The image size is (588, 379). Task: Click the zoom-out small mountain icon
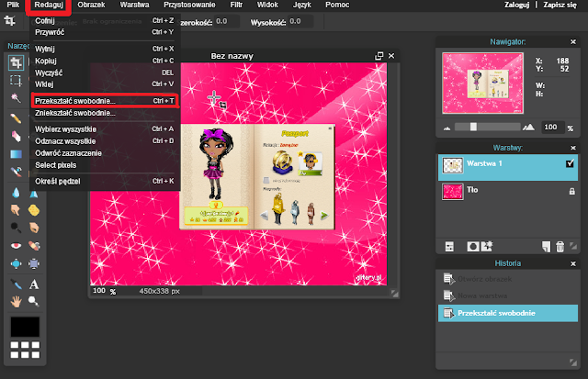(x=447, y=128)
